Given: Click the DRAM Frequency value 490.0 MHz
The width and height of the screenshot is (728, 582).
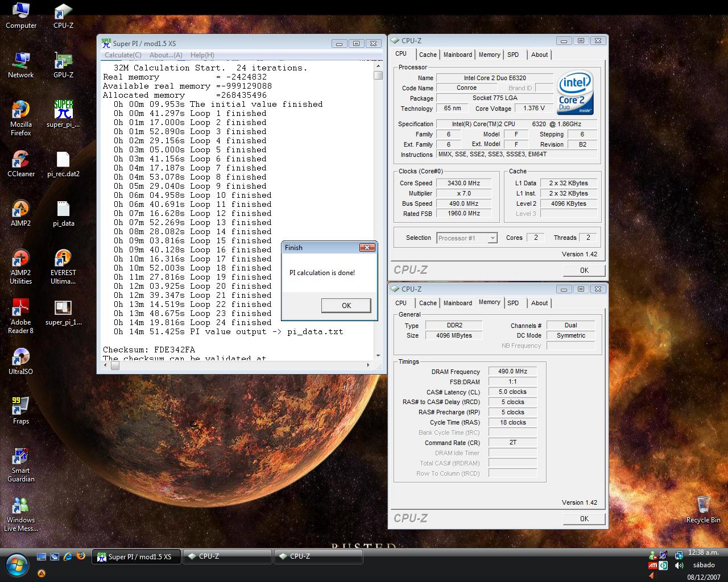Looking at the screenshot, I should pos(512,371).
